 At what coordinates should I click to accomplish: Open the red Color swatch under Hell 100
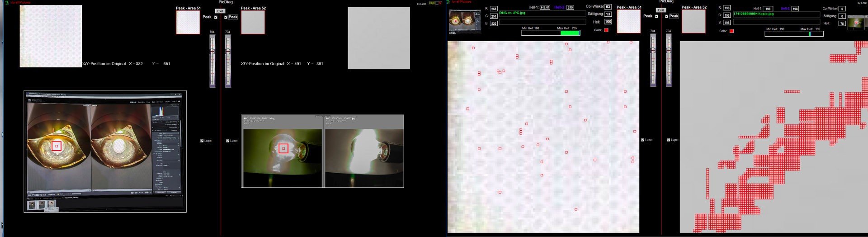click(606, 30)
